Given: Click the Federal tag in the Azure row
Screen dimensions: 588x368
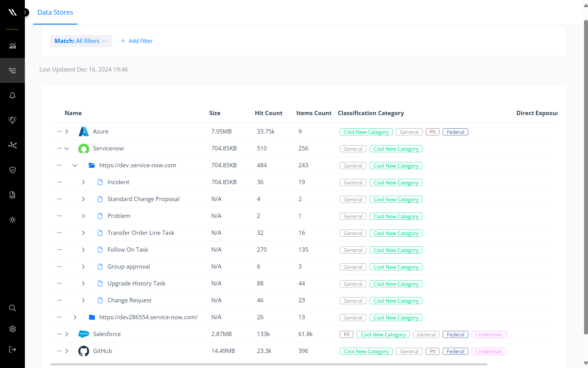Looking at the screenshot, I should tap(455, 132).
